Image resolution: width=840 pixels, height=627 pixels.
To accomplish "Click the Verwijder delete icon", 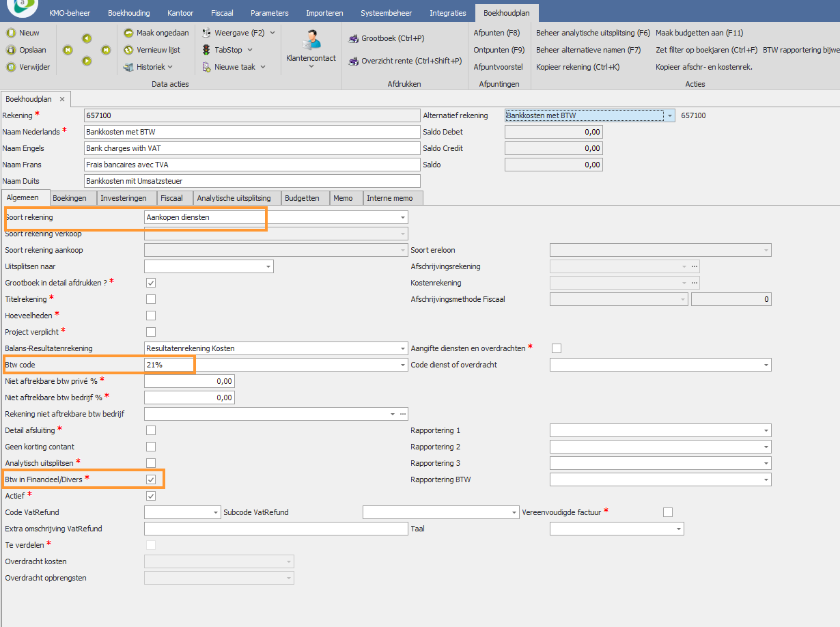I will (x=10, y=67).
